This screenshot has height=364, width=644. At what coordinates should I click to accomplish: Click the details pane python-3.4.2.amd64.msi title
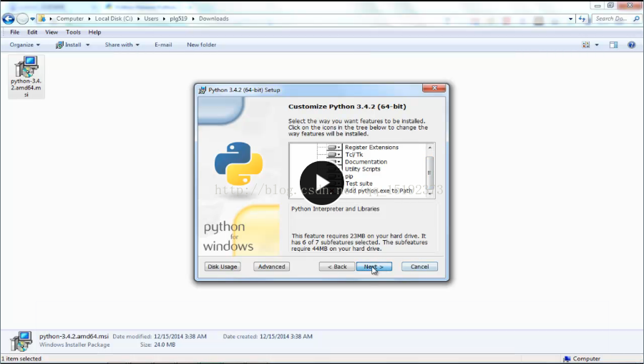[x=74, y=336]
